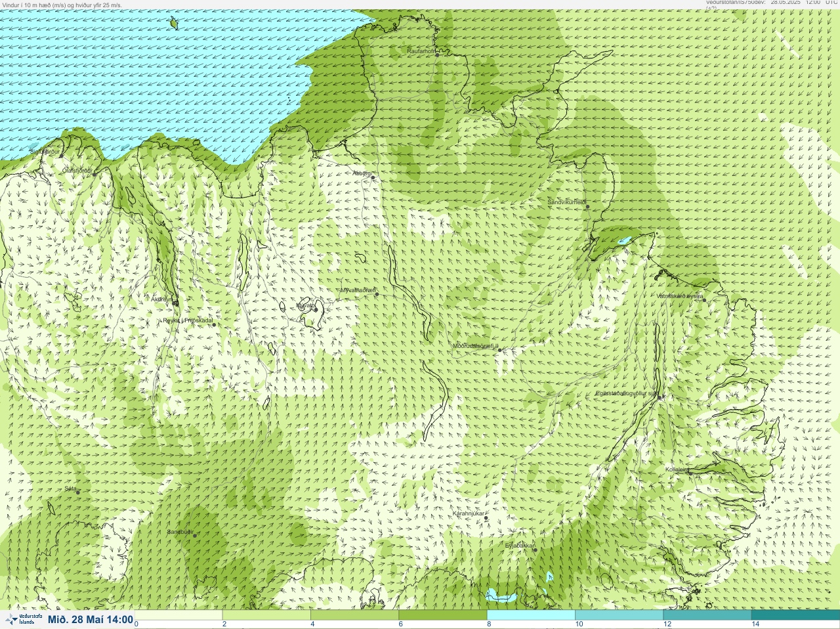Click the Sandbúðir station dot marker
Image resolution: width=840 pixels, height=629 pixels.
click(x=194, y=536)
